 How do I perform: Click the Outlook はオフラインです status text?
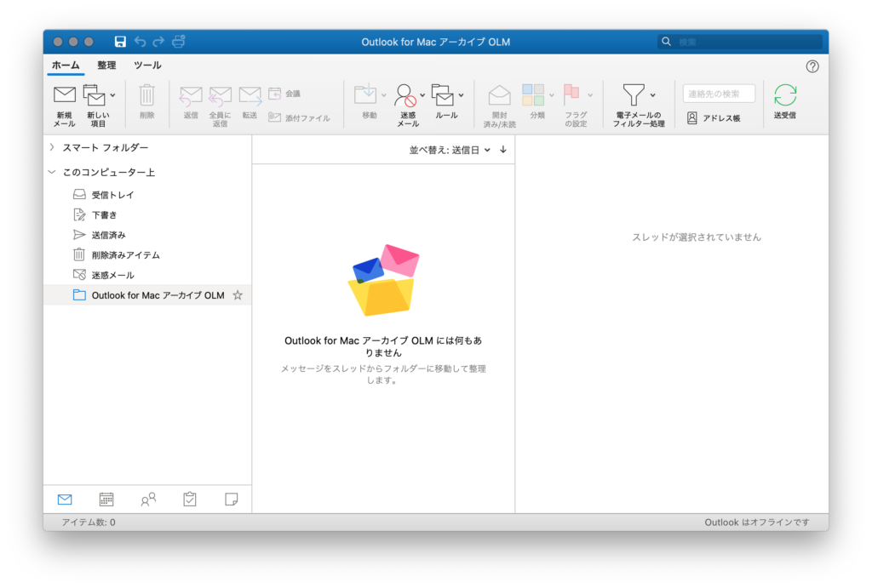[757, 522]
